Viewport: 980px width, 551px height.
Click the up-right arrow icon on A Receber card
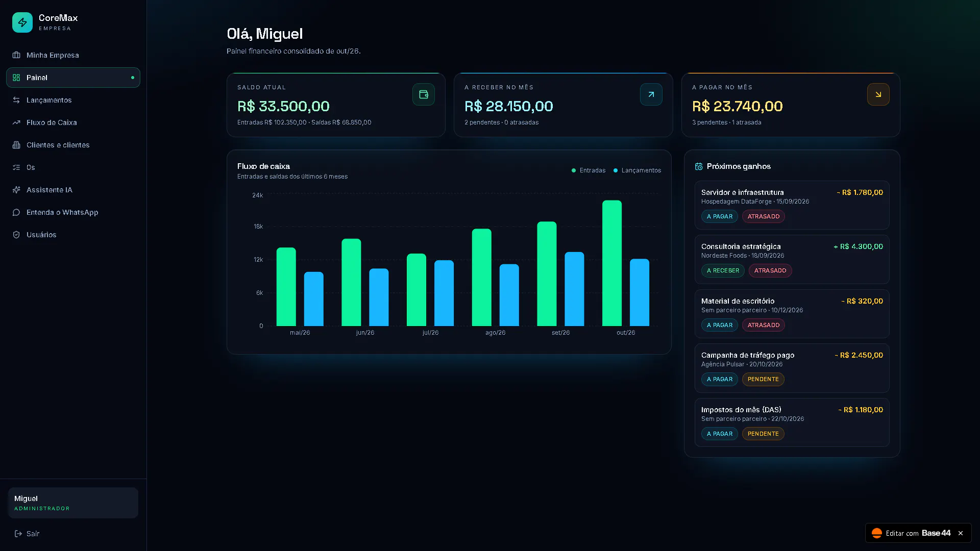651,94
